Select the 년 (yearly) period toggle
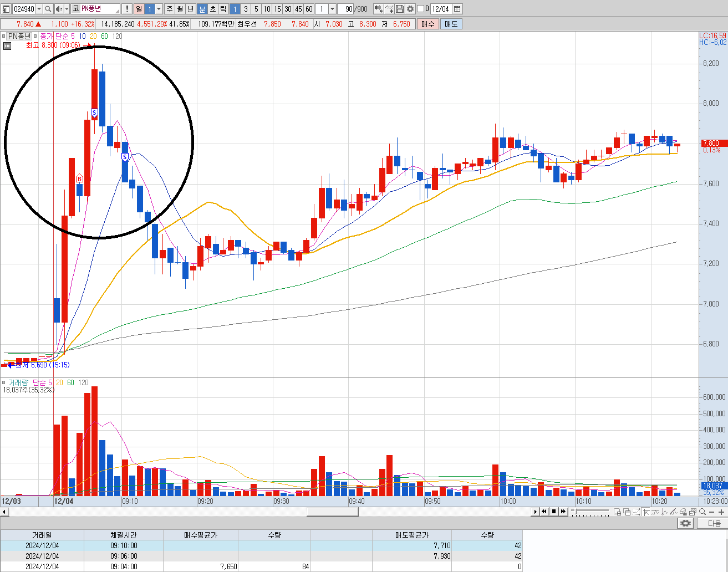728x572 pixels. pyautogui.click(x=191, y=9)
